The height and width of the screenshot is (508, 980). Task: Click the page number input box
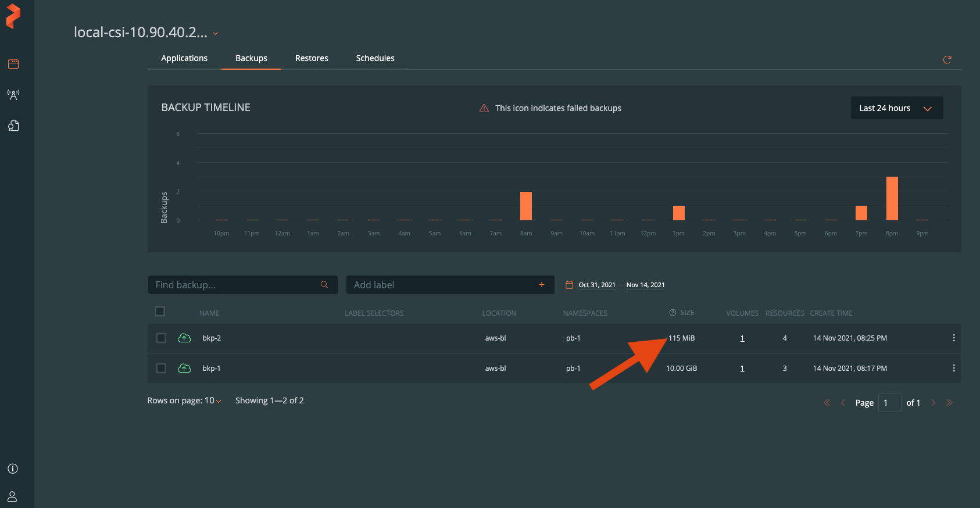(889, 403)
